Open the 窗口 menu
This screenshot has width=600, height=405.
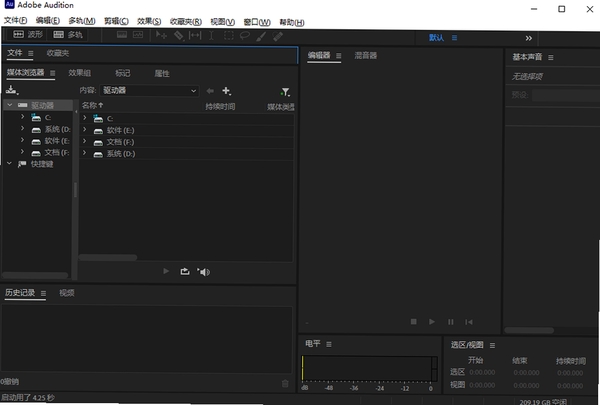[257, 22]
